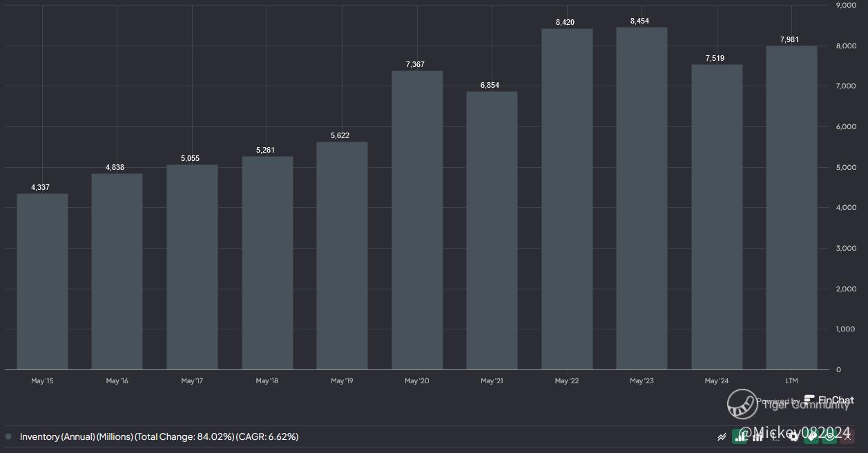Click the grey legend color dot
The image size is (868, 453).
point(8,436)
